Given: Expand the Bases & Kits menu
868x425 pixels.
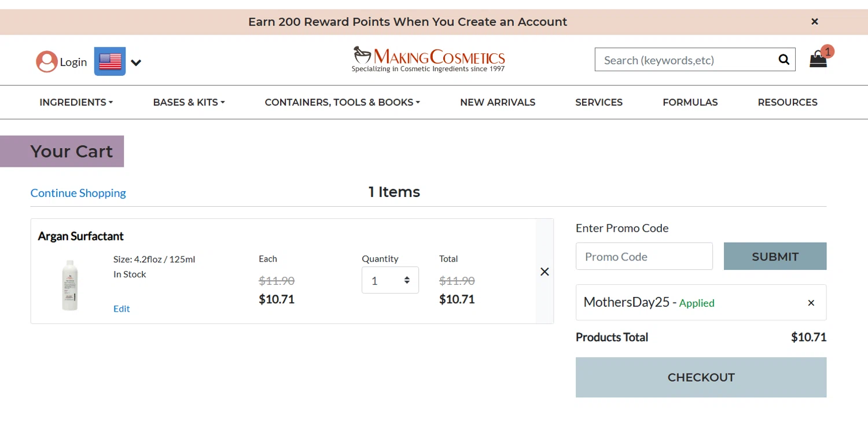Looking at the screenshot, I should 189,102.
